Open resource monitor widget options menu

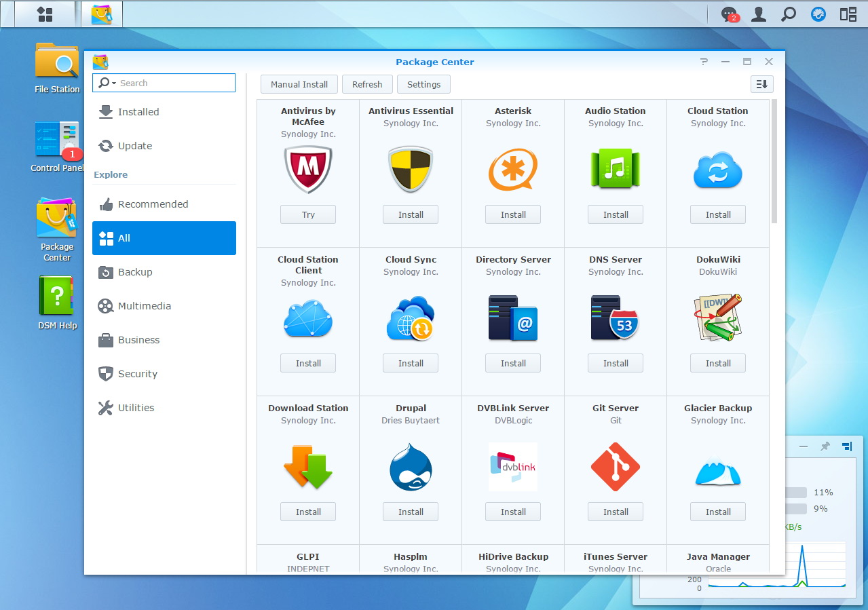point(847,446)
